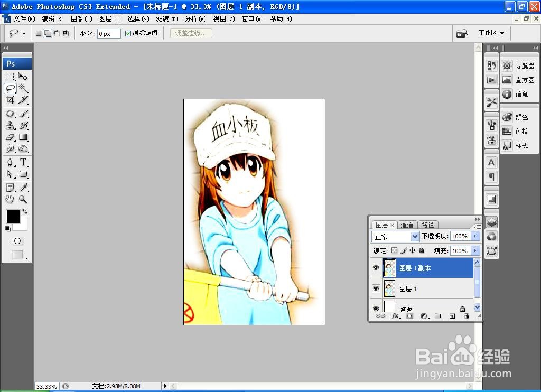Delete the selected layer via trash icon

(467, 316)
